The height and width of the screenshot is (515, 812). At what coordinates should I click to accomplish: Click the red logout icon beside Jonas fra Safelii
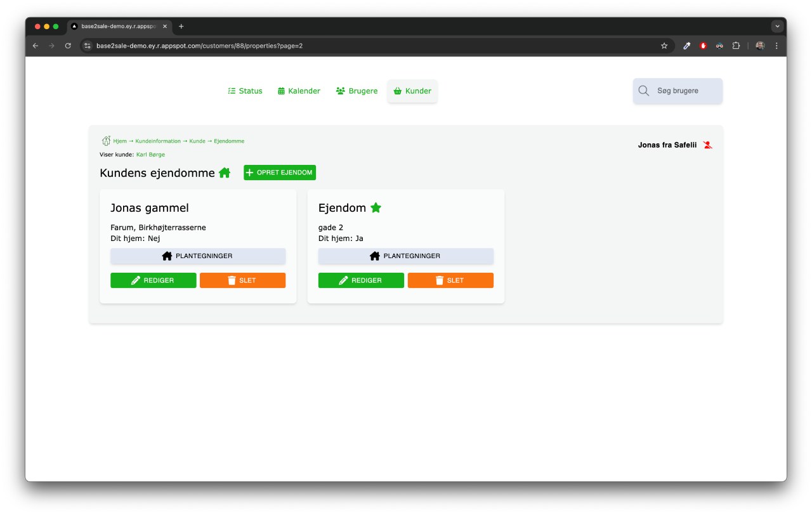pos(708,145)
